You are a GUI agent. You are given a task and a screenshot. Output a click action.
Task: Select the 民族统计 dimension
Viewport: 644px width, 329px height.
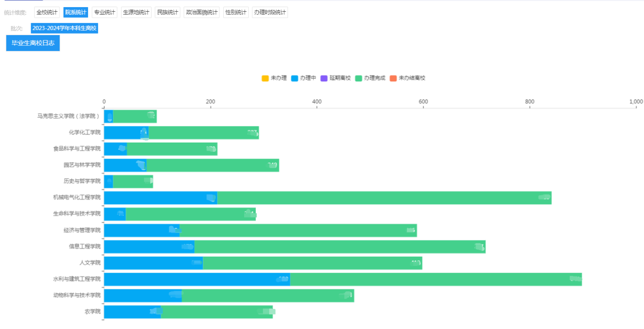pos(167,12)
